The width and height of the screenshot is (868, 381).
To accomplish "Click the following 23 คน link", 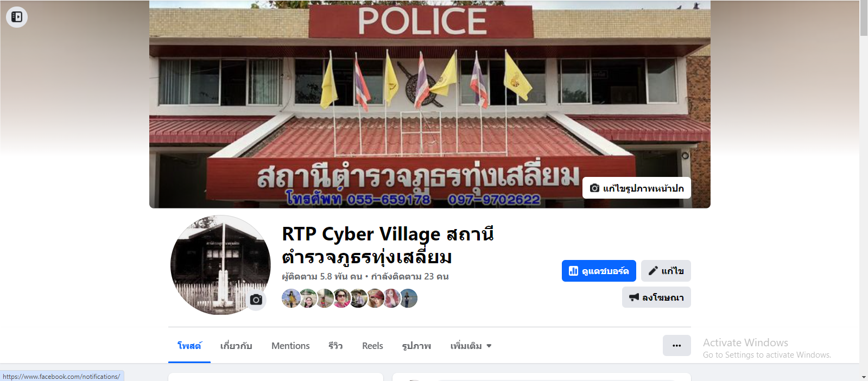I will [410, 276].
